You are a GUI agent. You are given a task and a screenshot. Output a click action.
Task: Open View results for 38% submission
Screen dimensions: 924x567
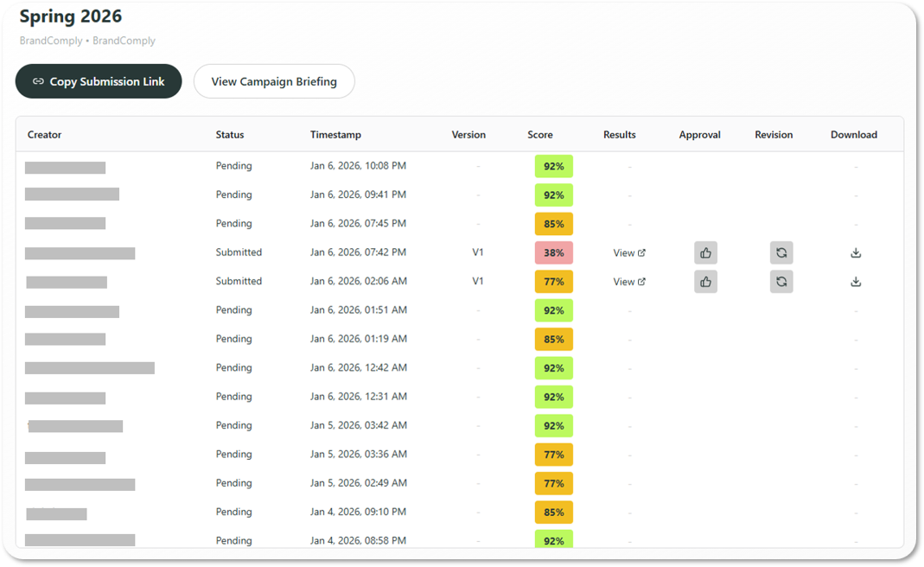(628, 253)
